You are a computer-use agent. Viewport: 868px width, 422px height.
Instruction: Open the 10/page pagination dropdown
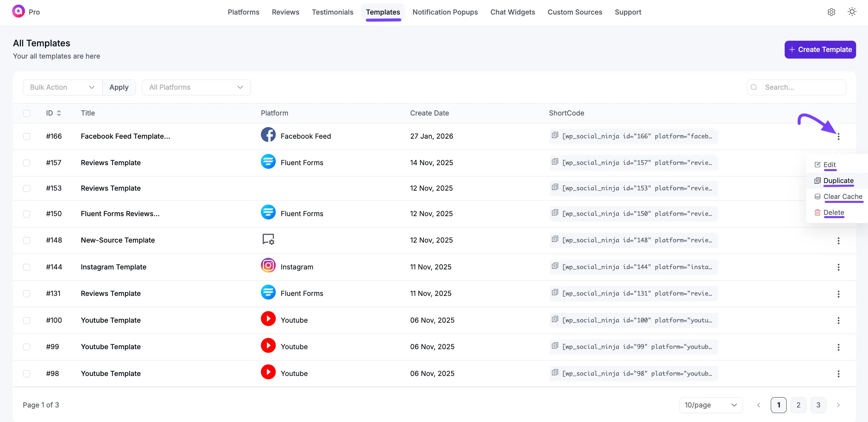coord(711,405)
